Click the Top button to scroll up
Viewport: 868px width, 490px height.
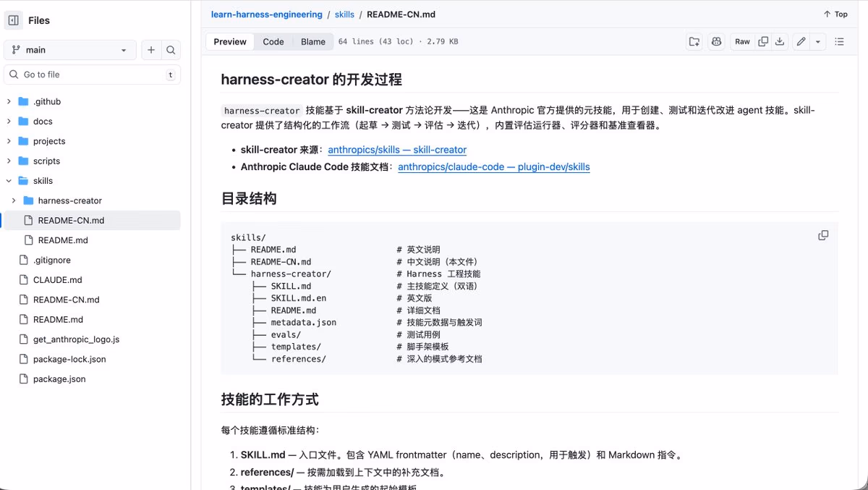pyautogui.click(x=835, y=14)
